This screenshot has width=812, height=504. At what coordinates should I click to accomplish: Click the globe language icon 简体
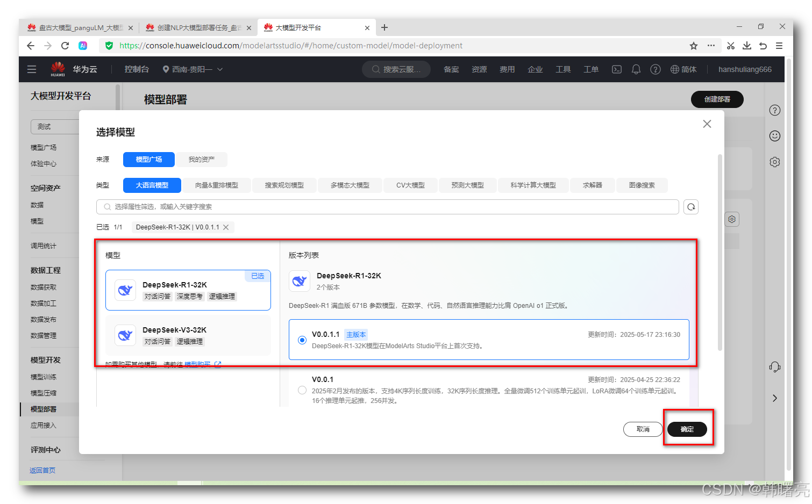tap(683, 69)
